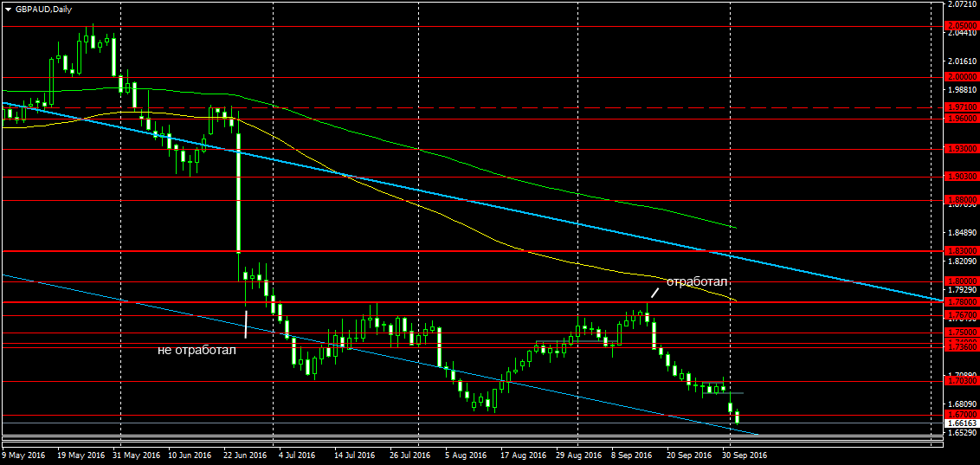This screenshot has height=465, width=980.
Task: Click the 1.82090 price scale value
Action: pyautogui.click(x=962, y=262)
